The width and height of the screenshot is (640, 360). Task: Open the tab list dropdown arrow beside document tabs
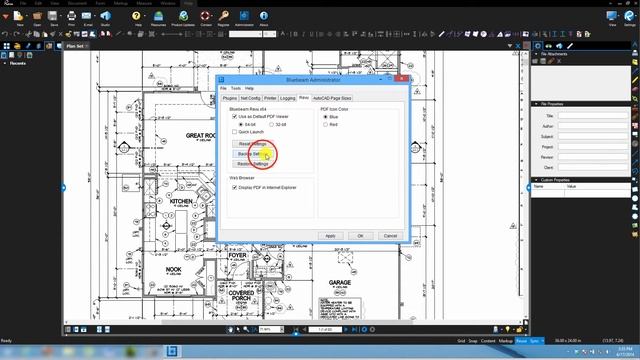coord(510,46)
